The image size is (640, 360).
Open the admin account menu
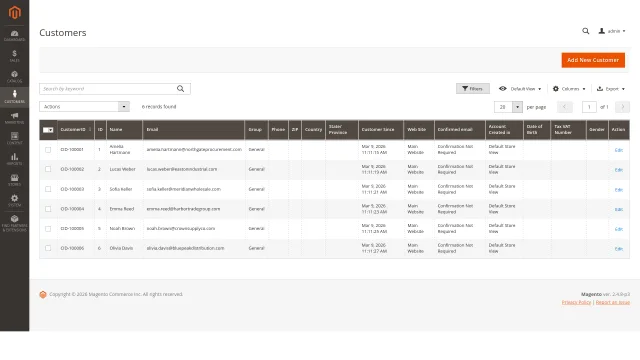point(612,31)
